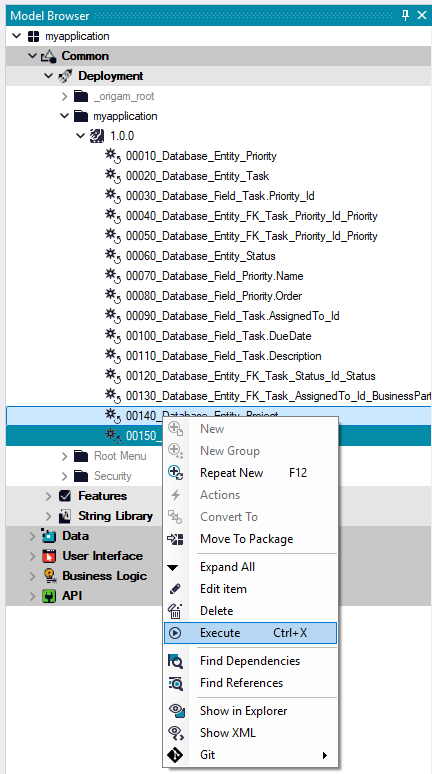Click the Delete trash bin icon
The image size is (432, 774).
175,611
